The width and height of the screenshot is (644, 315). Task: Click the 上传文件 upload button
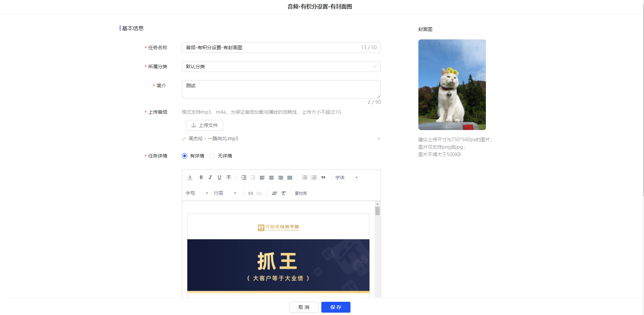tap(205, 125)
